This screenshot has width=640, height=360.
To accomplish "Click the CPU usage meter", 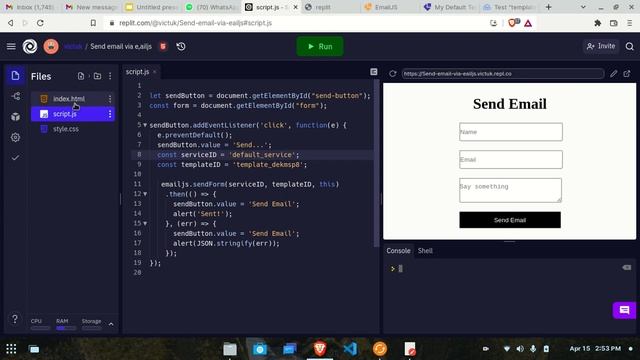I will tap(40, 324).
